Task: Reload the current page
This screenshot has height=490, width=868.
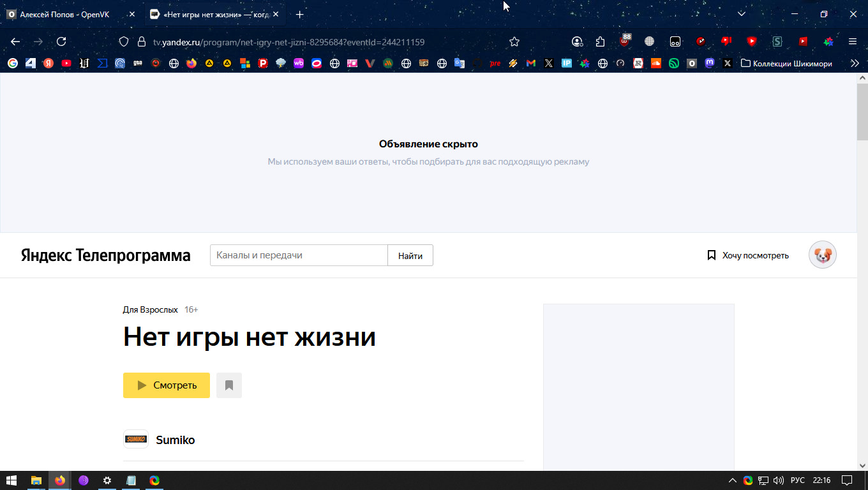Action: click(61, 41)
